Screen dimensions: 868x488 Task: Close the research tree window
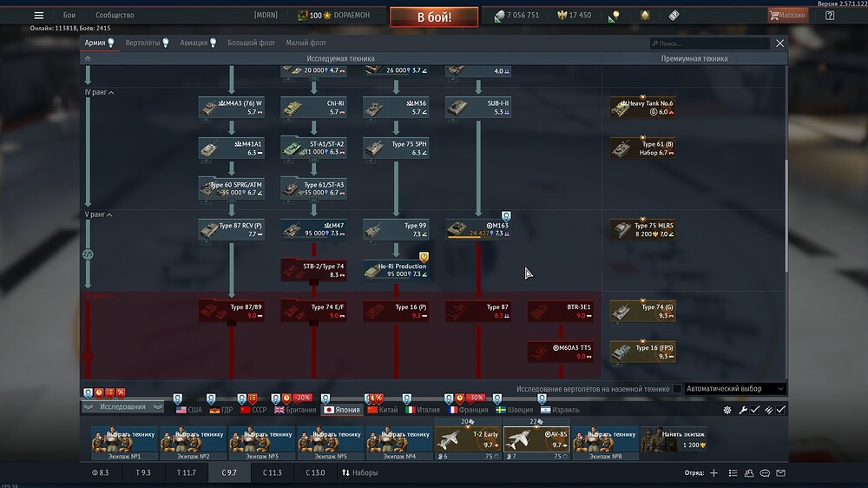click(780, 43)
